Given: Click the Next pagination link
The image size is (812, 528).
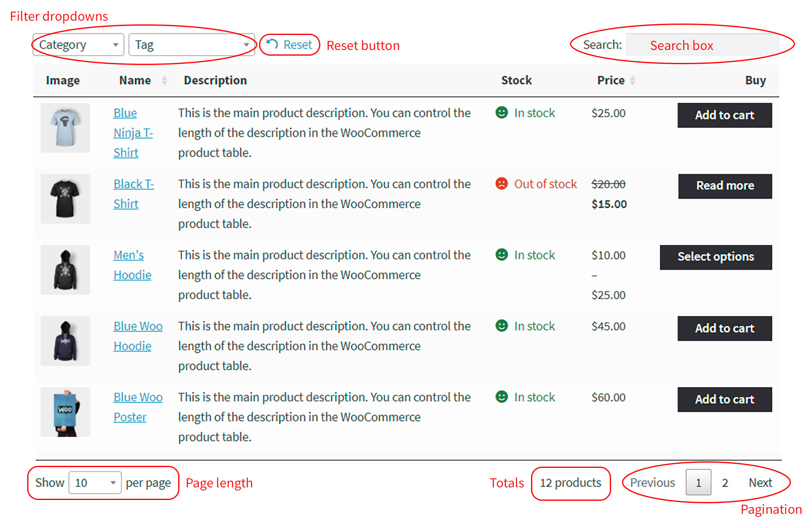Looking at the screenshot, I should point(760,483).
